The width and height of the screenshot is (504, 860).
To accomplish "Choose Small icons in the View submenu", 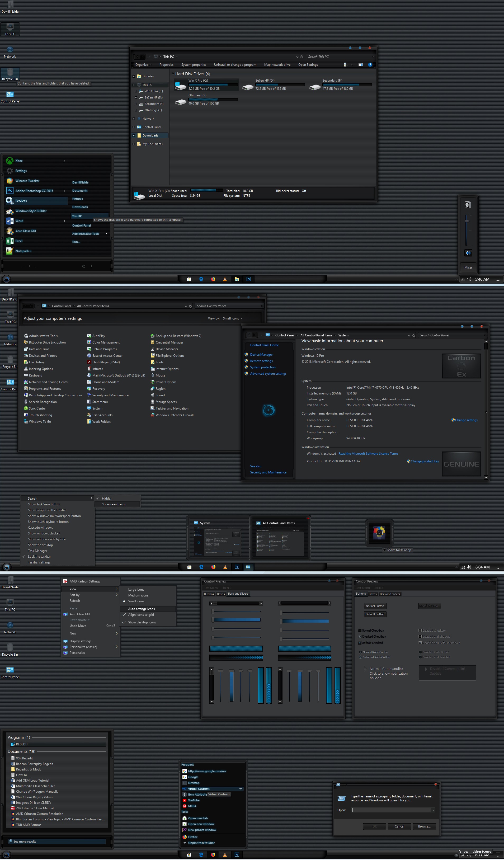I will (148, 601).
